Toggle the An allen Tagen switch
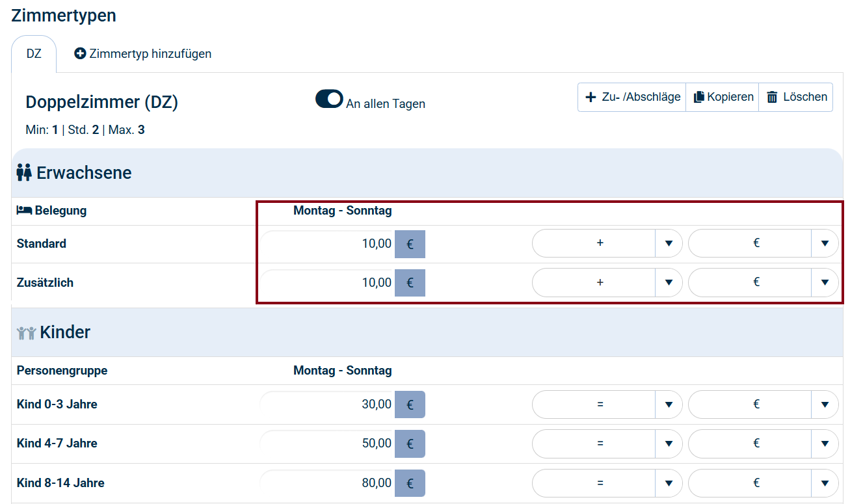Viewport: 850px width, 504px height. click(x=329, y=99)
